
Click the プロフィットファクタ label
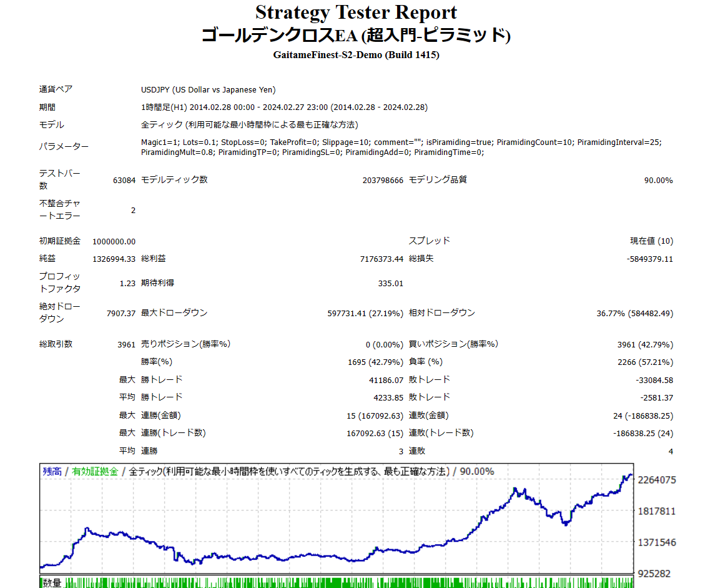(x=59, y=282)
